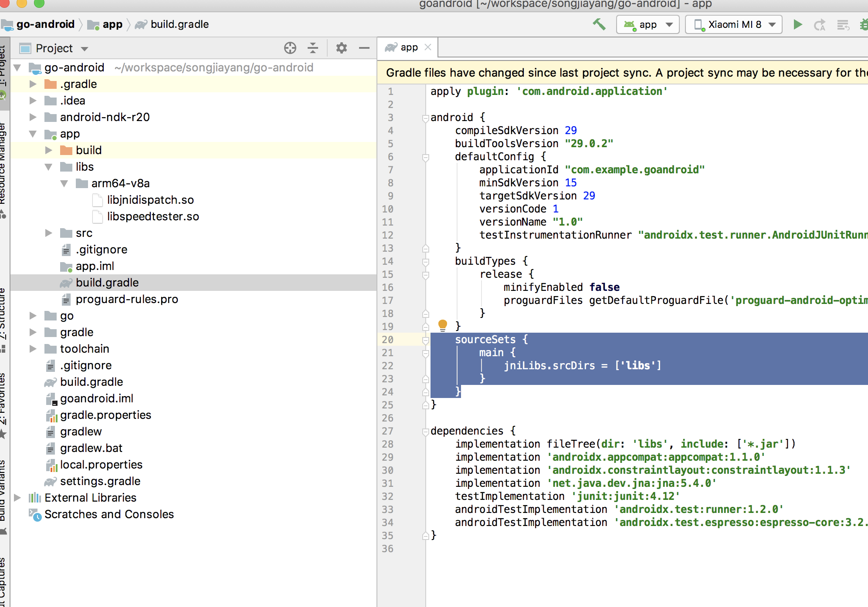Click the Apply Changes and Restart icon

coord(820,25)
